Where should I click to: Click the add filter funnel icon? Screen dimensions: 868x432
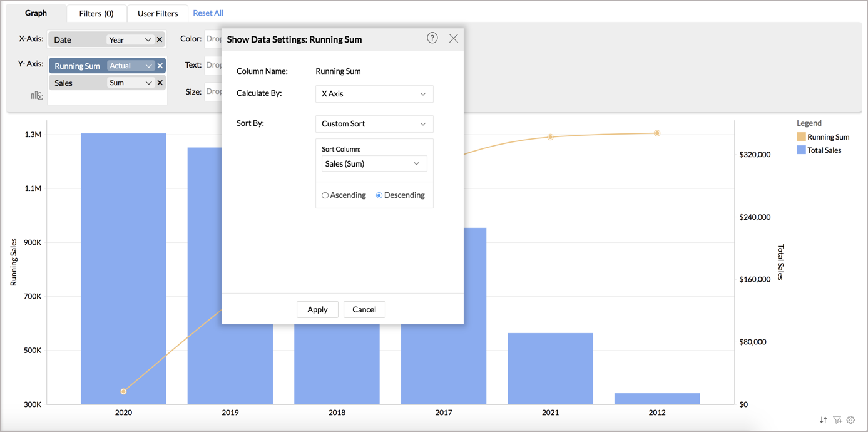click(x=837, y=420)
